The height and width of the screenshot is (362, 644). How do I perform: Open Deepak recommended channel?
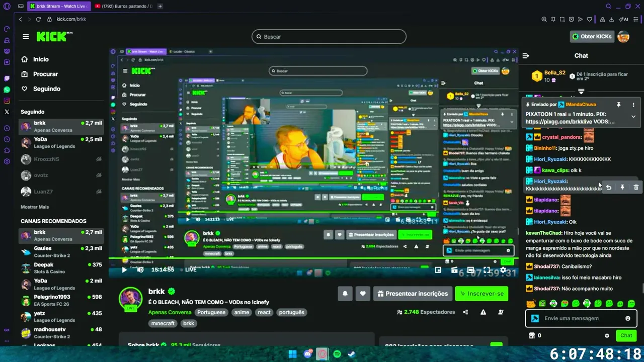[61, 268]
